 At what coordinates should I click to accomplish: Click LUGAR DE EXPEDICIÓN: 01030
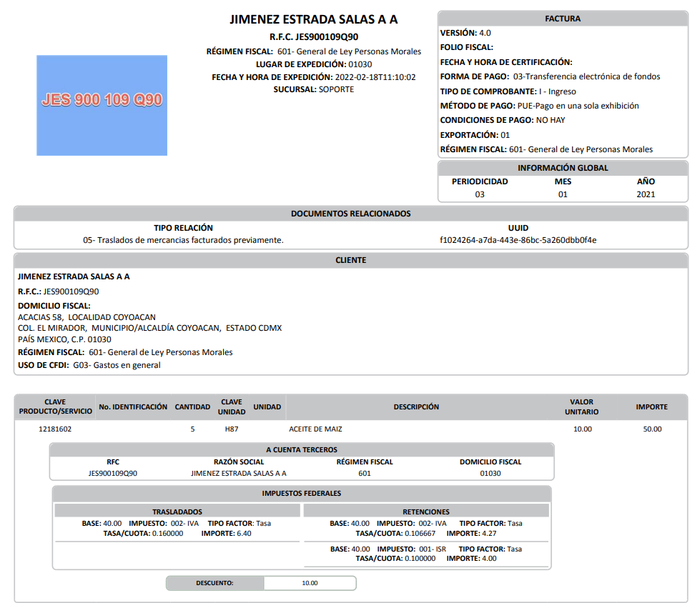click(314, 64)
